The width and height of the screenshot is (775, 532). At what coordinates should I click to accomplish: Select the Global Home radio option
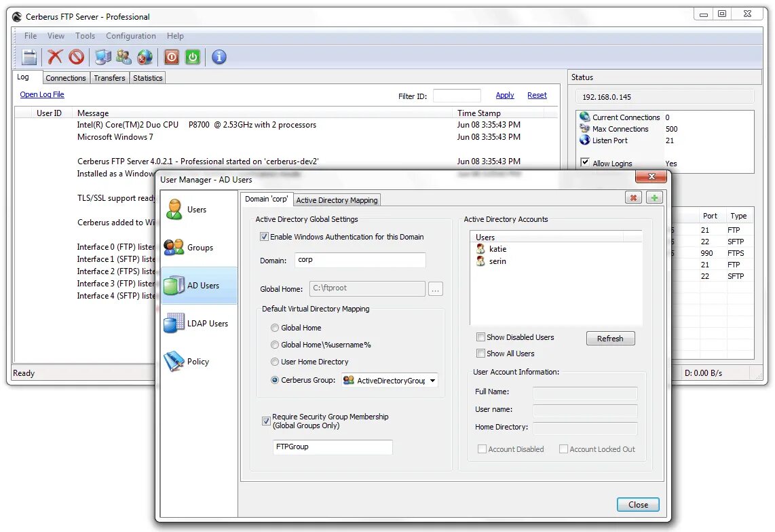(x=274, y=328)
